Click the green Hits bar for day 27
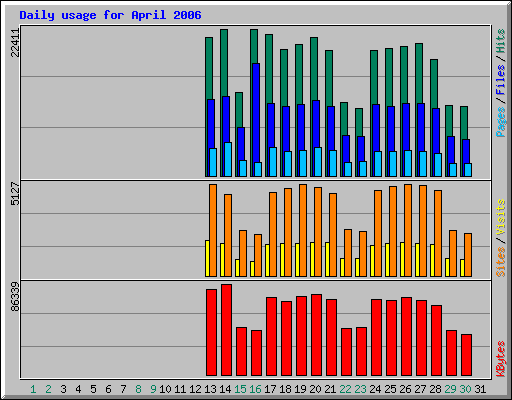 pyautogui.click(x=419, y=73)
